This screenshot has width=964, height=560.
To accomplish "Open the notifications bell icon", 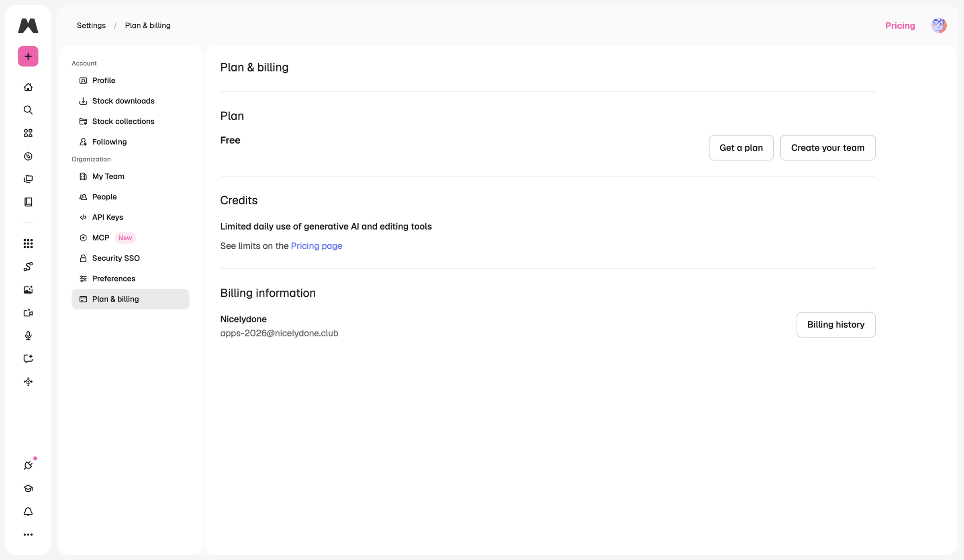I will point(28,511).
